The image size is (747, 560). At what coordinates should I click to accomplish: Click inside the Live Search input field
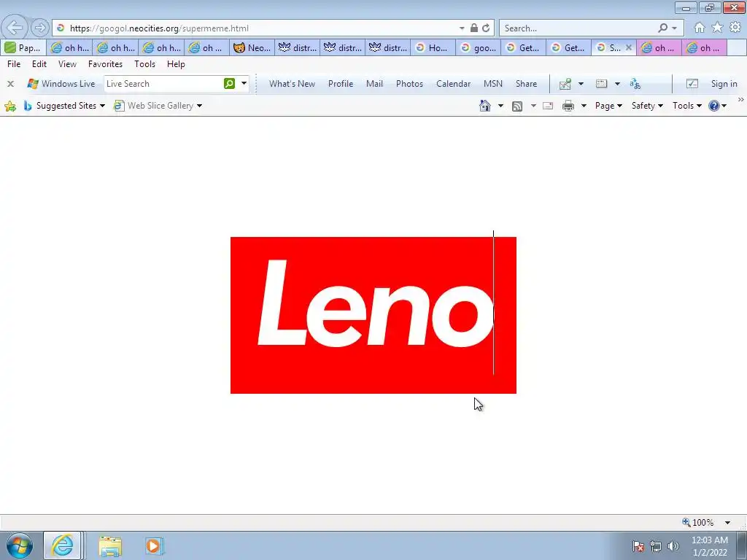click(x=163, y=84)
